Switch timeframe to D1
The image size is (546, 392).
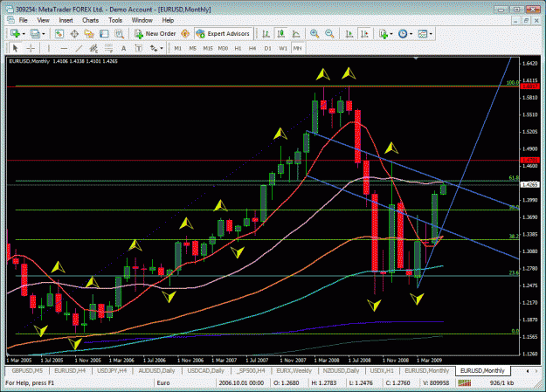(x=267, y=48)
